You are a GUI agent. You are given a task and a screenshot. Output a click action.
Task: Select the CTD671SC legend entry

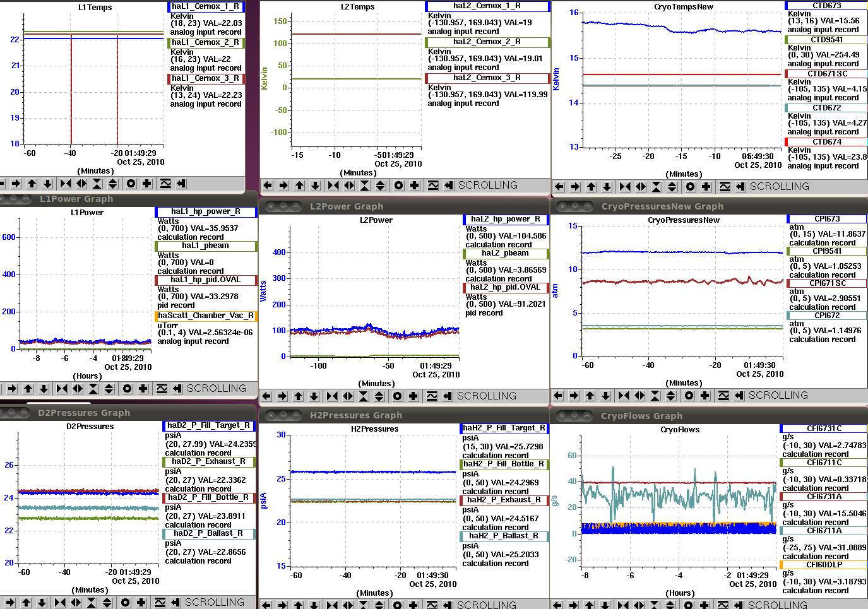click(x=826, y=74)
